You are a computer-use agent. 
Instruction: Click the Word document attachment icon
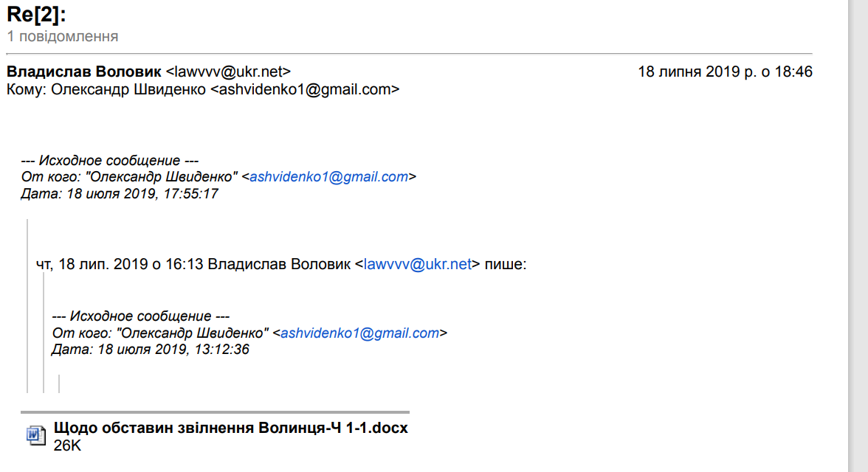35,435
